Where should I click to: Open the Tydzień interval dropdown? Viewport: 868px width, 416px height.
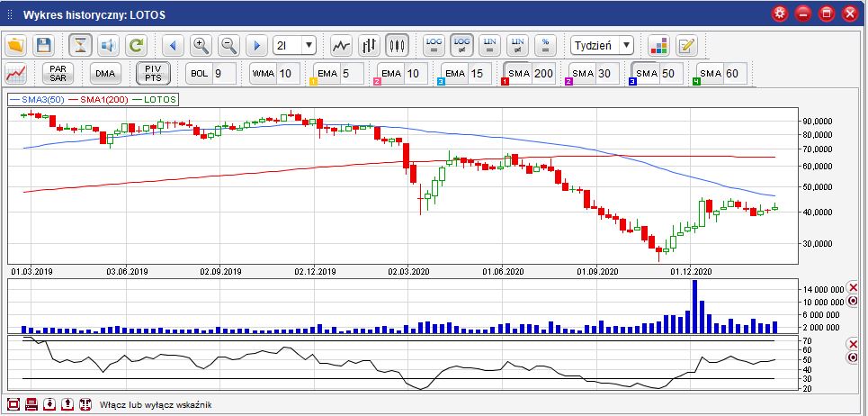[602, 45]
